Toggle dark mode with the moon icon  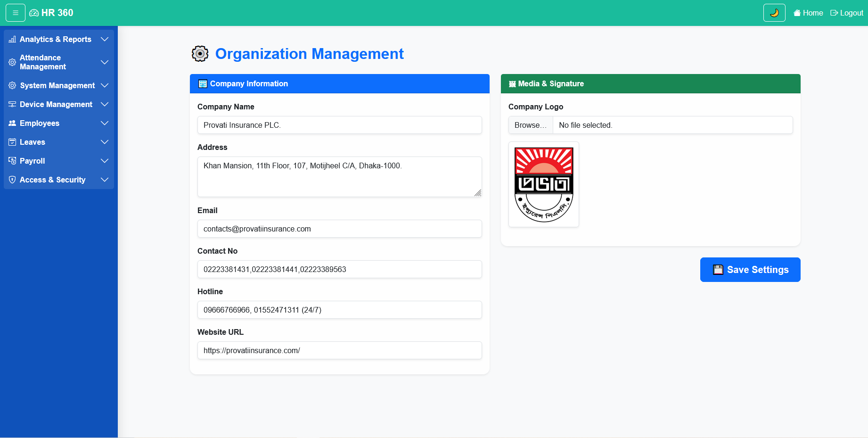(774, 13)
